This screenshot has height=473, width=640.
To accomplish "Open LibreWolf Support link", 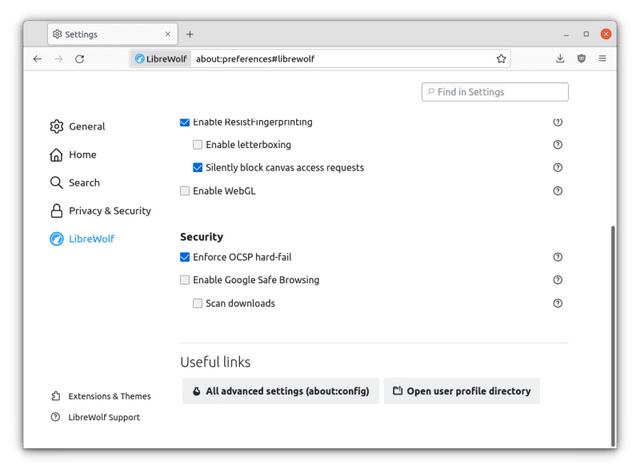I will (x=96, y=417).
